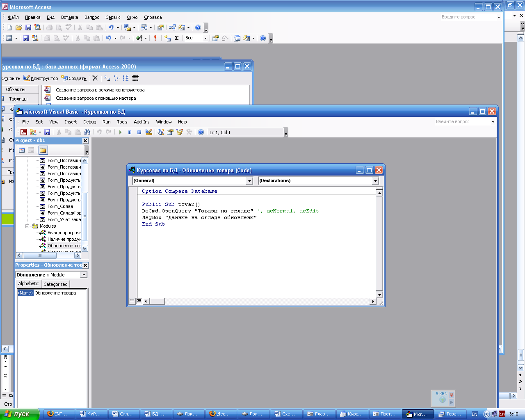The image size is (525, 420).
Task: Click the Delete X icon in database window
Action: click(x=95, y=78)
